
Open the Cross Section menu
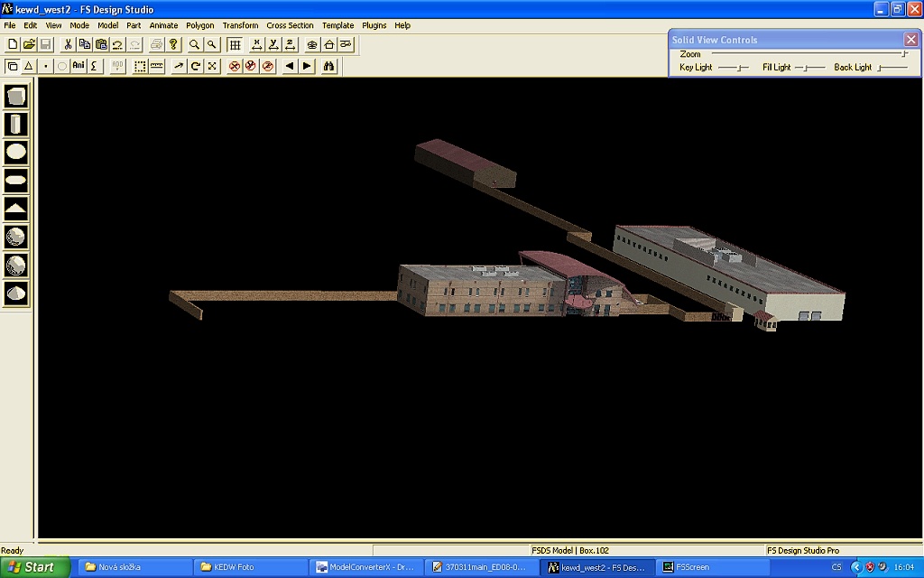[290, 25]
